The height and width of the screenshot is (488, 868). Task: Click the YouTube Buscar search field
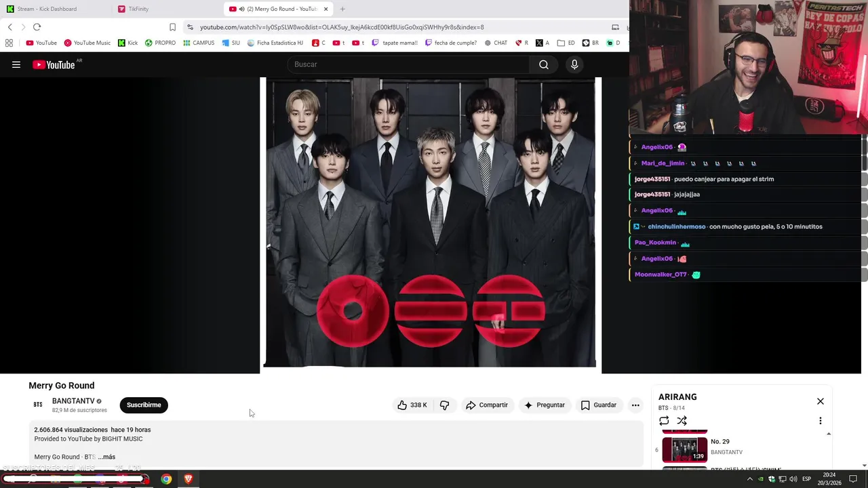pyautogui.click(x=409, y=64)
